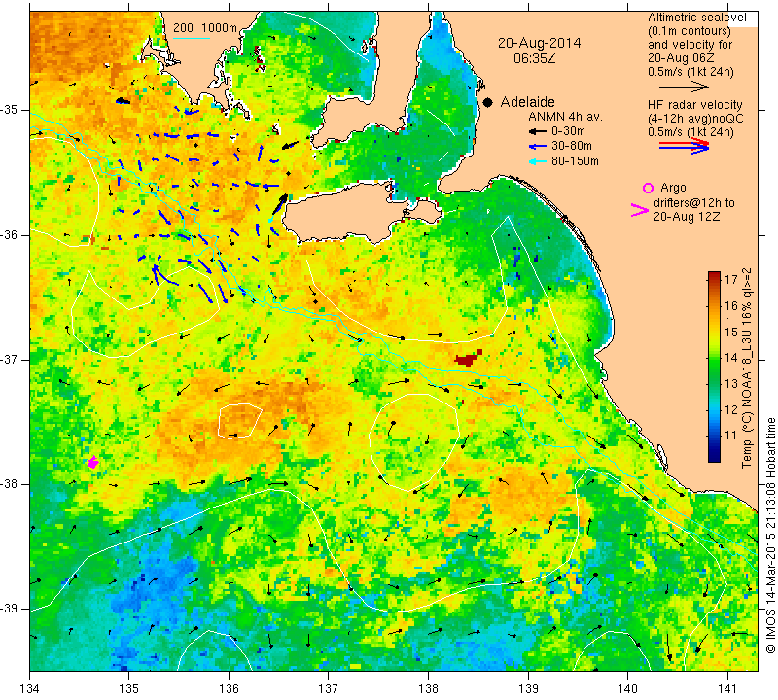Select the 'Altimetric sealevel' legend heading

tap(696, 17)
